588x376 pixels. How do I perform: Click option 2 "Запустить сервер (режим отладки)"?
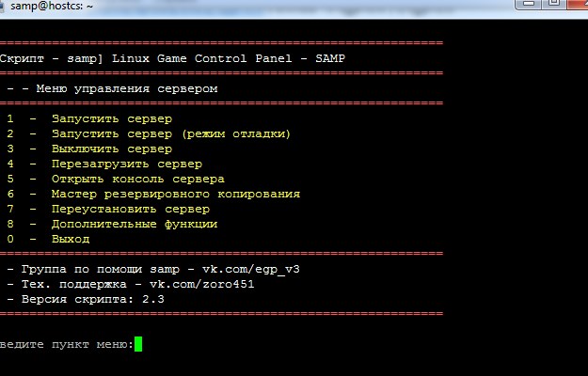[170, 133]
